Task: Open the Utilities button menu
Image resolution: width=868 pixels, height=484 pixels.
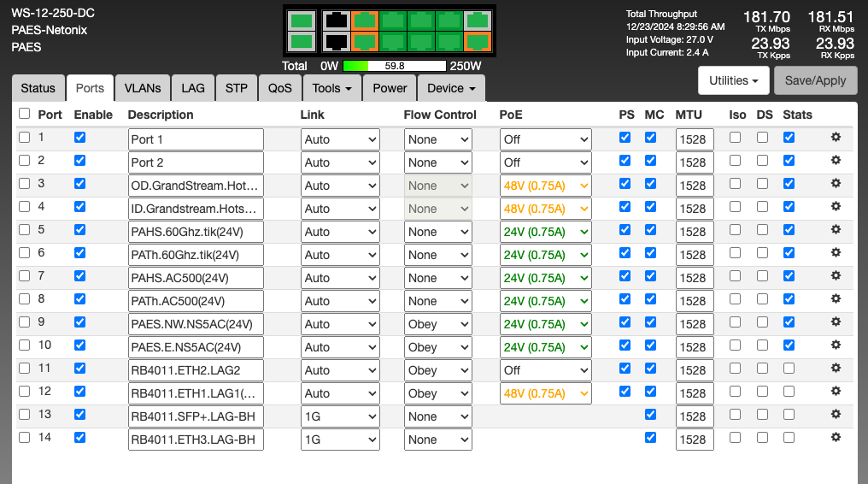Action: (x=734, y=80)
